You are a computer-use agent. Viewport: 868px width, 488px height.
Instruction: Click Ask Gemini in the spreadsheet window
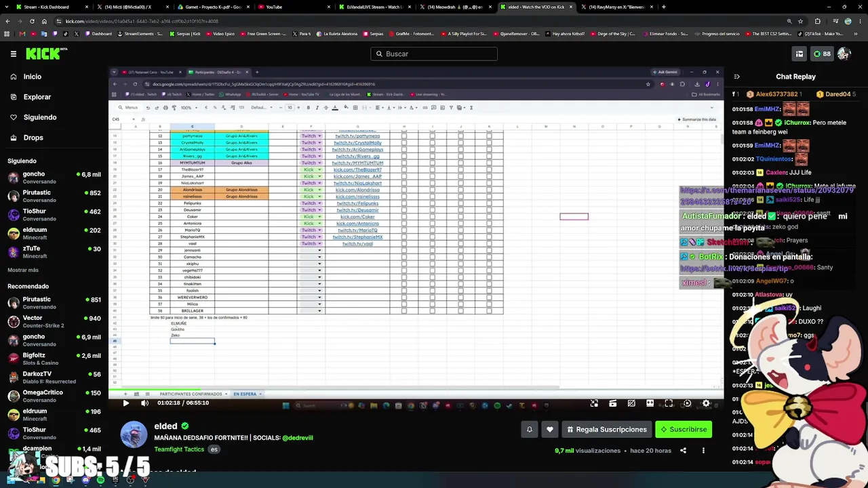665,72
